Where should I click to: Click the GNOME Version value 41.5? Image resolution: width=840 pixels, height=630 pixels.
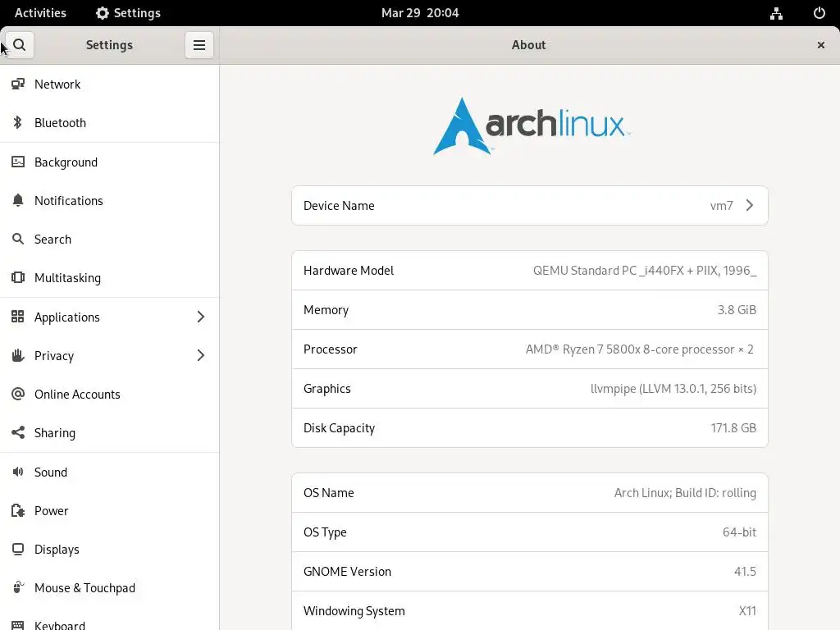click(x=745, y=571)
